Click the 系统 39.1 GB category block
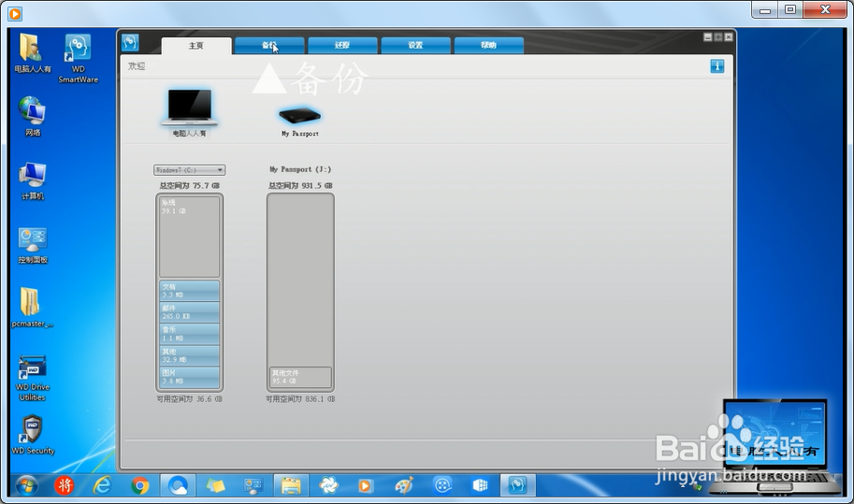This screenshot has width=854, height=504. [x=189, y=237]
